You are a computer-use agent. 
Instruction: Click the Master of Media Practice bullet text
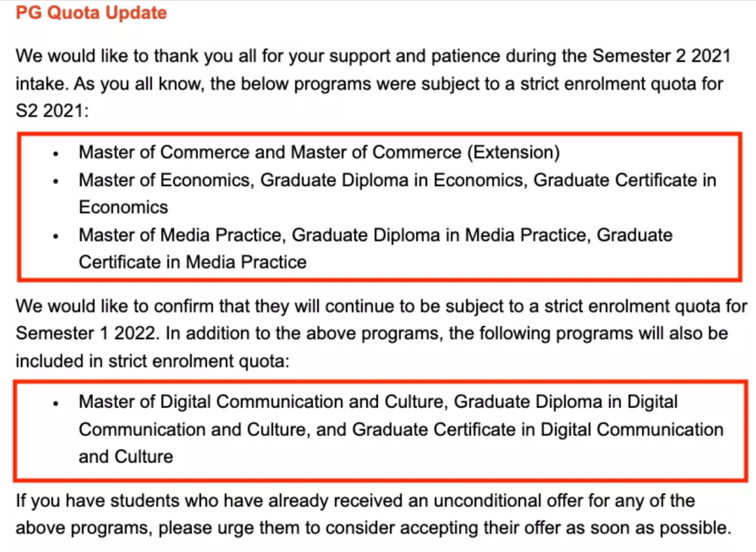[376, 248]
